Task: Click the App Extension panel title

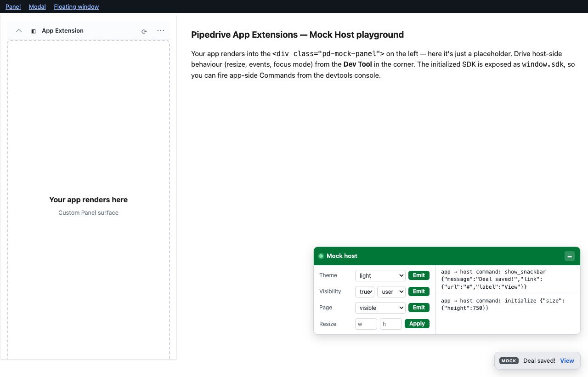Action: point(62,31)
